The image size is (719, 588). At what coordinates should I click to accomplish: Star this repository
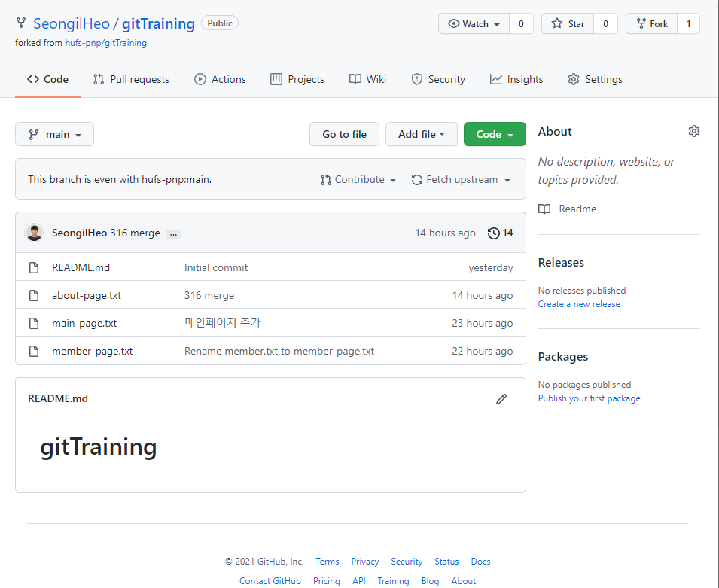[x=568, y=24]
